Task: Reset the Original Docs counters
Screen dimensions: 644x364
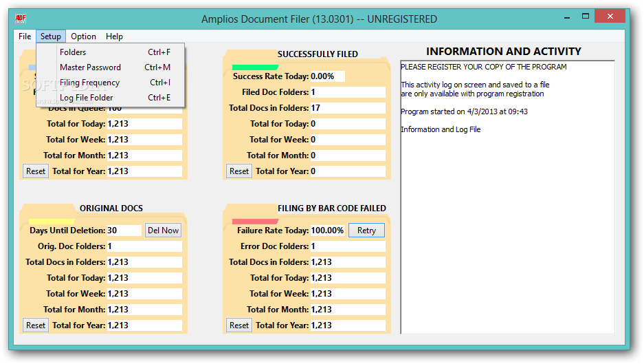Action: pos(36,325)
